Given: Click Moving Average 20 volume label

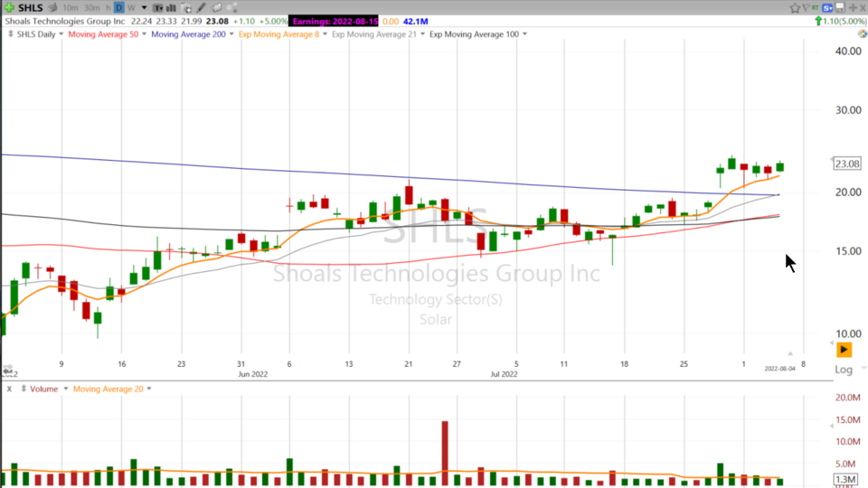Looking at the screenshot, I should (108, 389).
